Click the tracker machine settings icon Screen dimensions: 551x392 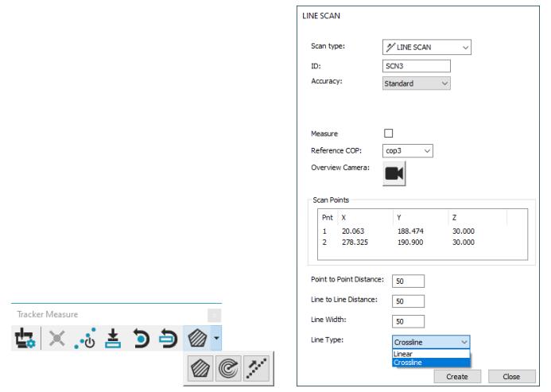[x=22, y=339]
